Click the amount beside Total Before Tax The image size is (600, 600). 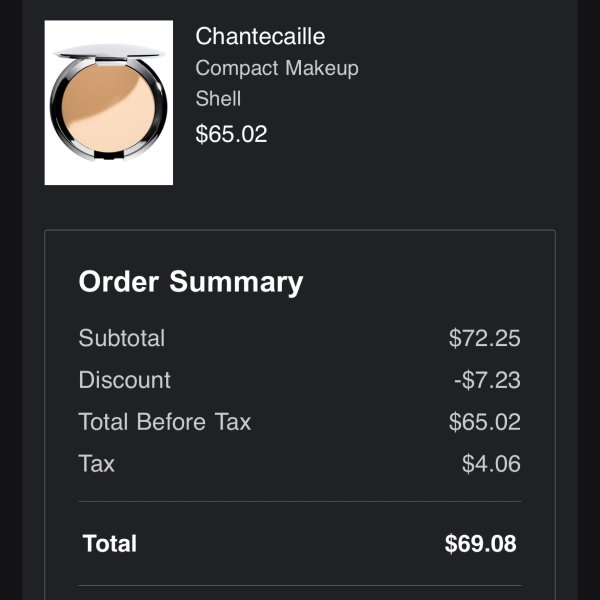tap(484, 422)
